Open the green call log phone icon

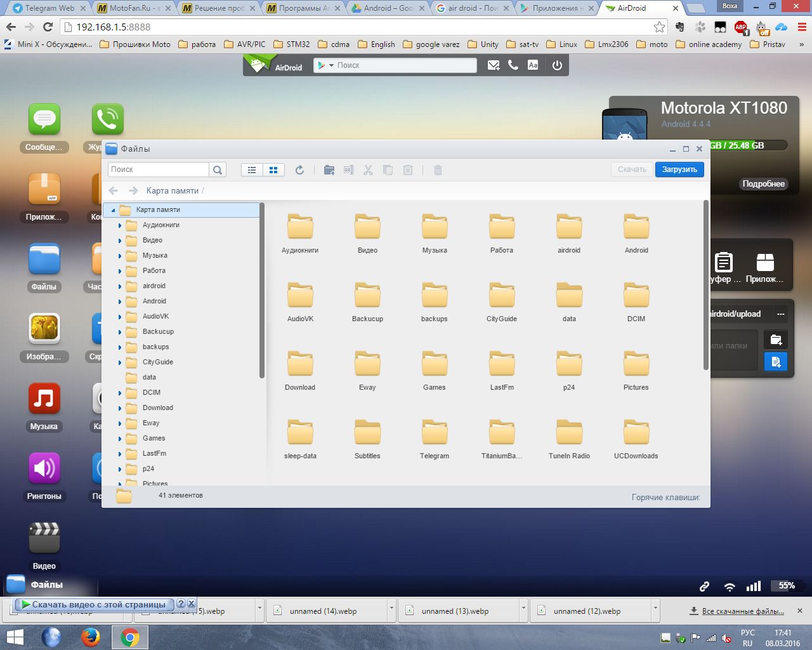click(107, 120)
